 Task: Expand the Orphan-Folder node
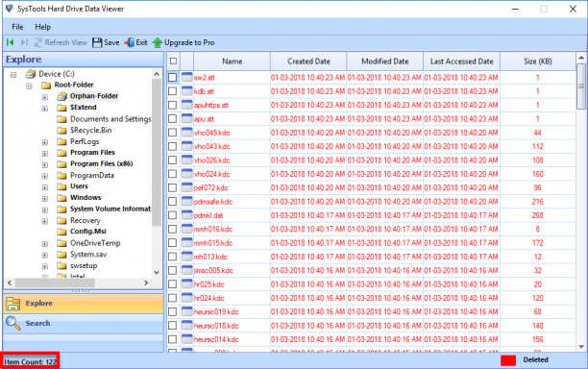pyautogui.click(x=44, y=97)
